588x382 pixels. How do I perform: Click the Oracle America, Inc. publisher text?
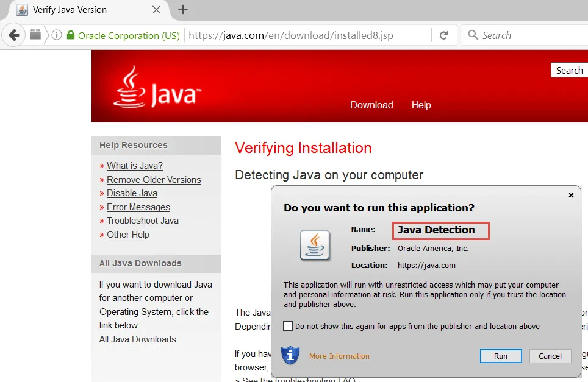pyautogui.click(x=433, y=249)
